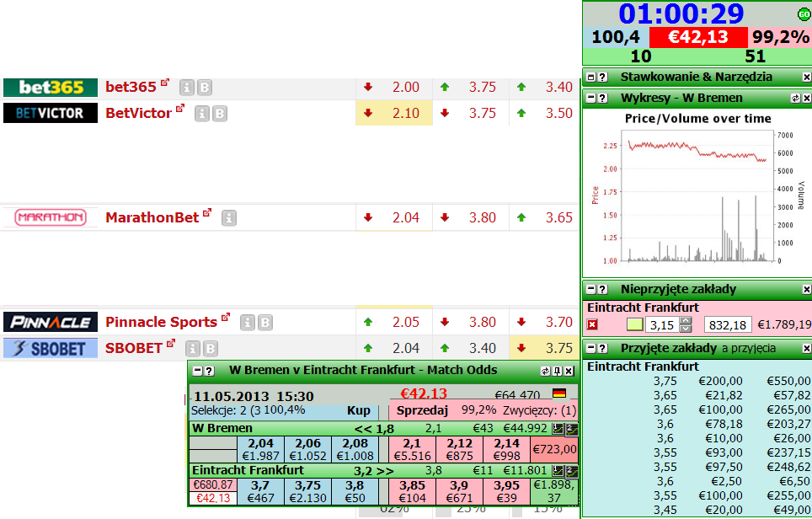This screenshot has height=519, width=812.
Task: Open help for the Match Odds window
Action: point(209,371)
